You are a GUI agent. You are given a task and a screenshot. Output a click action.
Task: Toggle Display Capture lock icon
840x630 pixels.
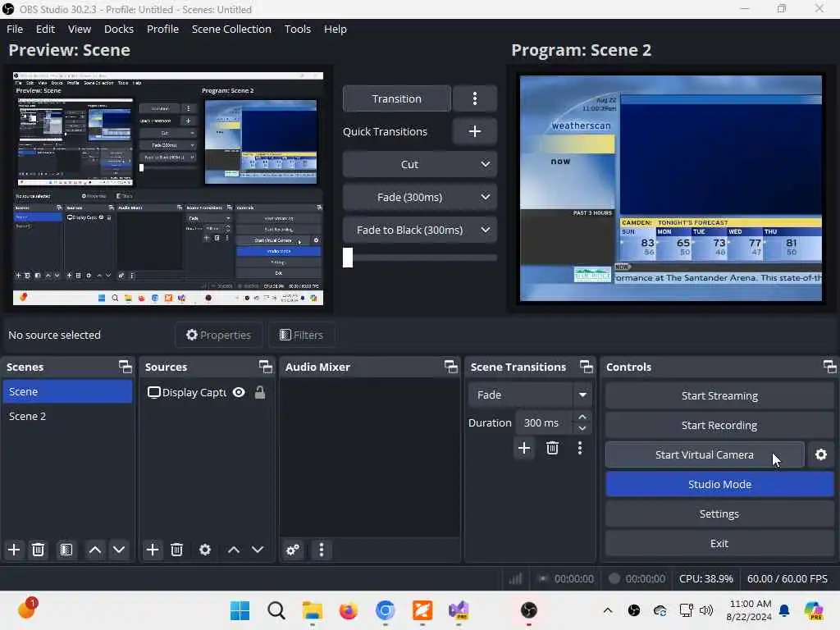pos(260,392)
